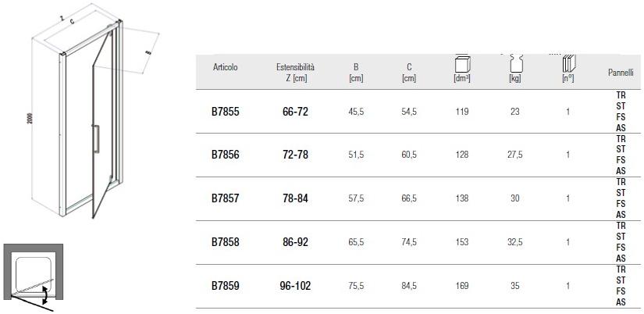Select article code B7855

[x=225, y=112]
